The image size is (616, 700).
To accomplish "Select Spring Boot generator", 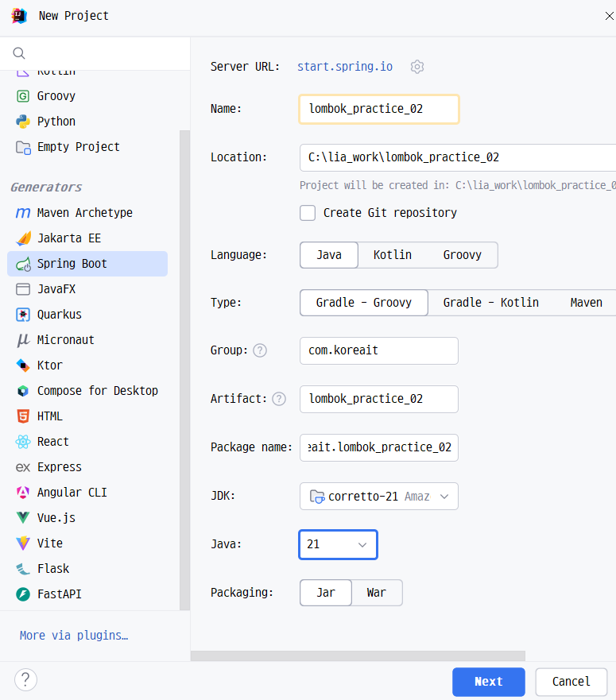I will click(x=87, y=264).
